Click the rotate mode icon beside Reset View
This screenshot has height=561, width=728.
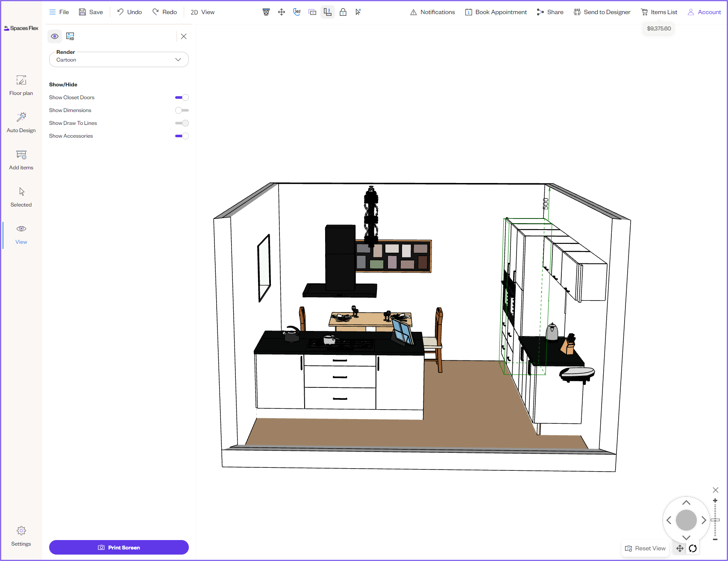[693, 548]
